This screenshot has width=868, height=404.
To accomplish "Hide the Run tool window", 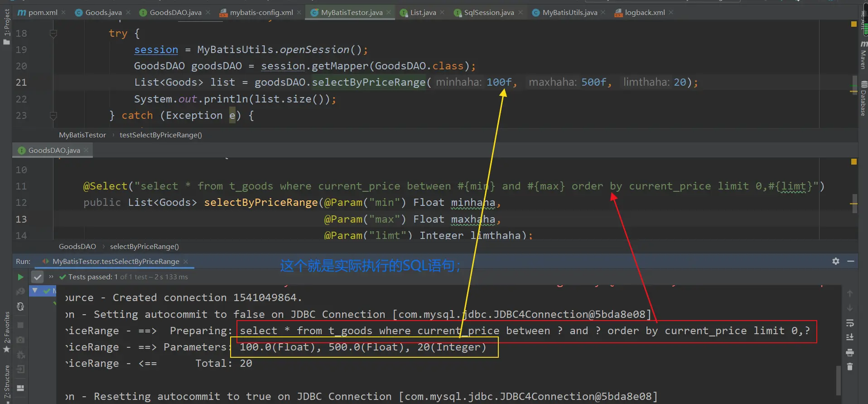I will [x=851, y=261].
